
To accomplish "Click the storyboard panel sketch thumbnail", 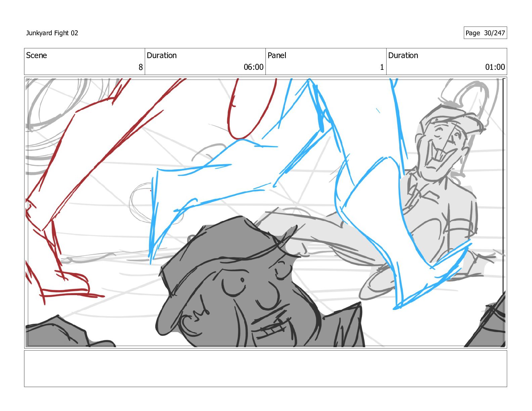I will coord(265,213).
